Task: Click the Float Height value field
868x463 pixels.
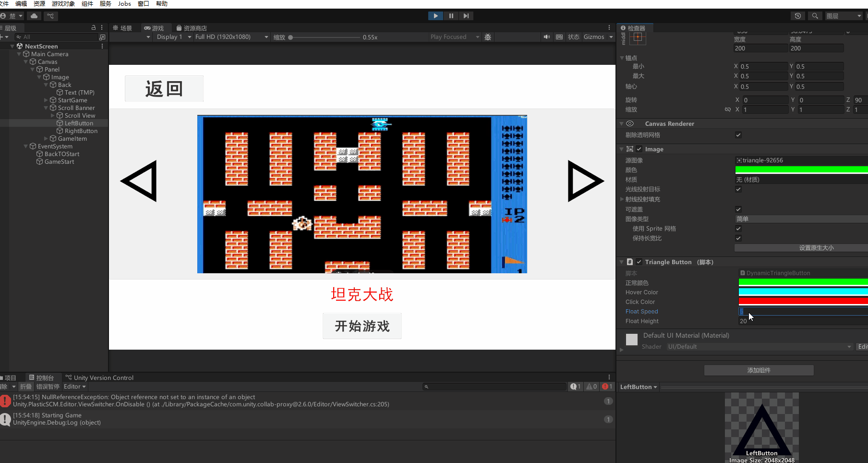Action: tap(803, 321)
